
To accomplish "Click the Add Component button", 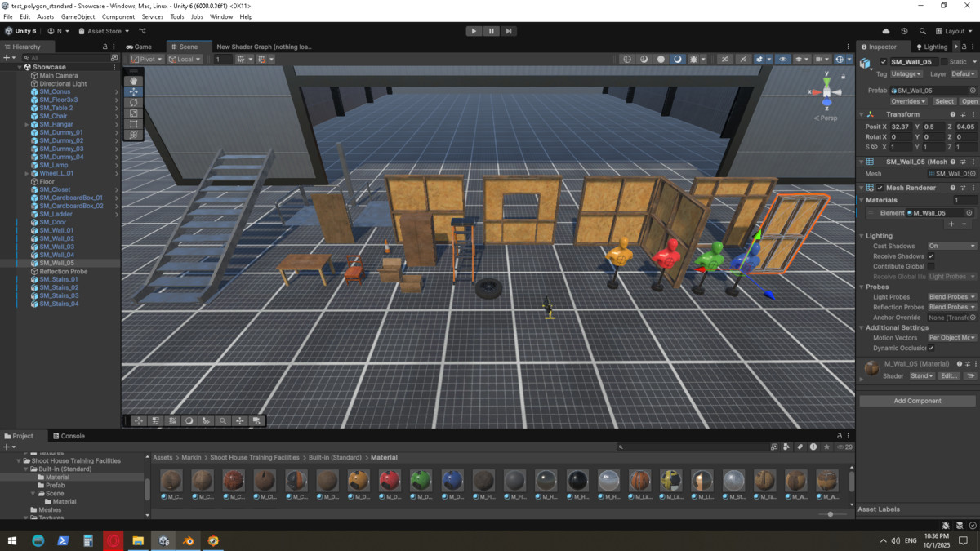I will pyautogui.click(x=917, y=401).
